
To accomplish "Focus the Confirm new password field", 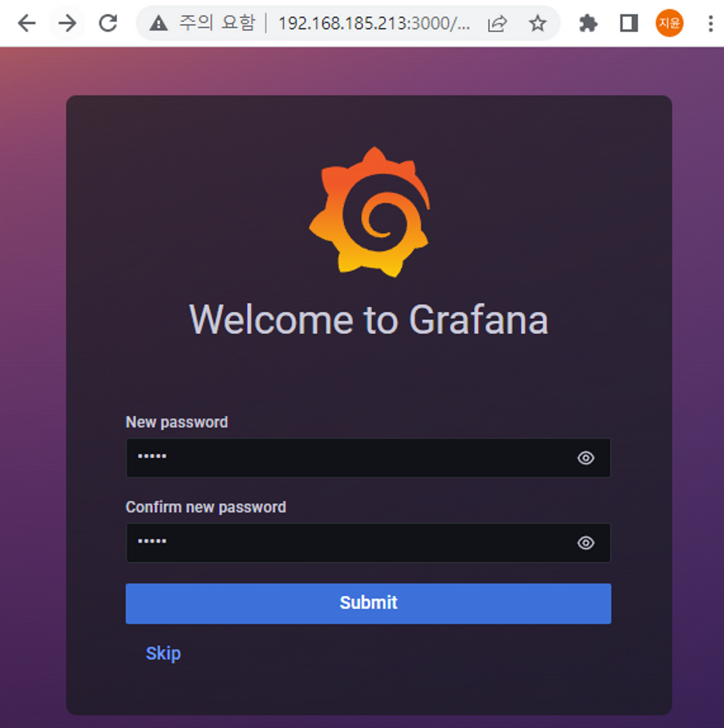I will [x=368, y=543].
